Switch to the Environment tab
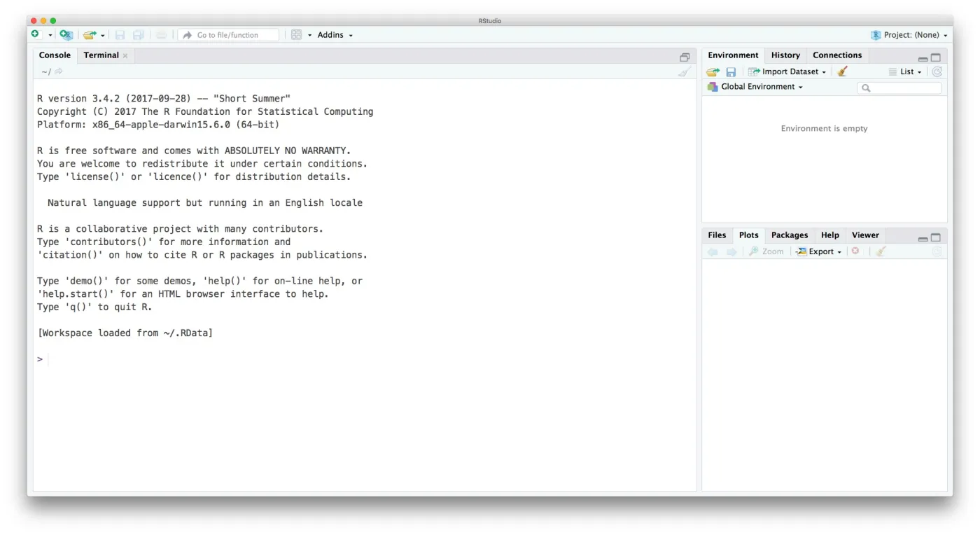 (733, 55)
